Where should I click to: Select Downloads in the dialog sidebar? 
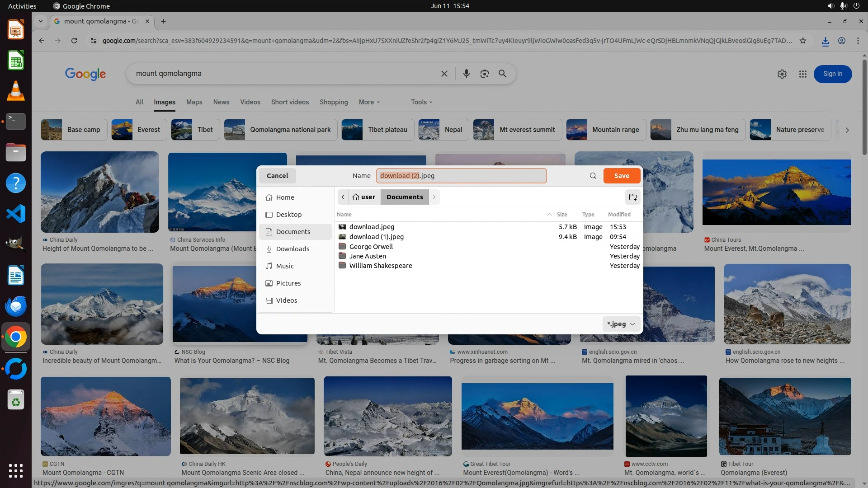pyautogui.click(x=292, y=249)
